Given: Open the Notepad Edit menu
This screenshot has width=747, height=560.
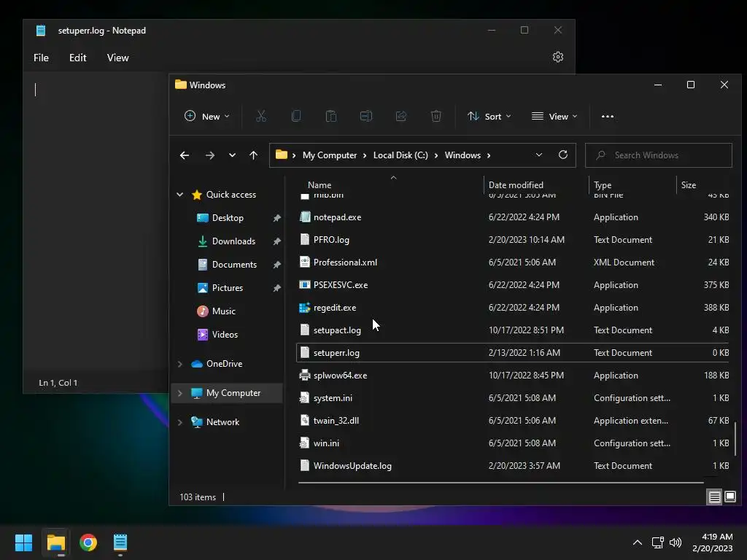Looking at the screenshot, I should click(77, 58).
